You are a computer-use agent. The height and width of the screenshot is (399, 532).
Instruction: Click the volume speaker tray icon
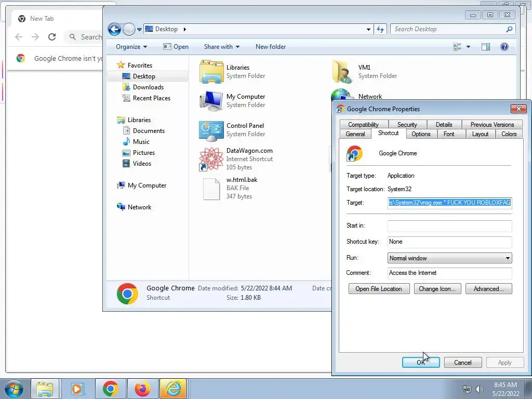click(480, 389)
